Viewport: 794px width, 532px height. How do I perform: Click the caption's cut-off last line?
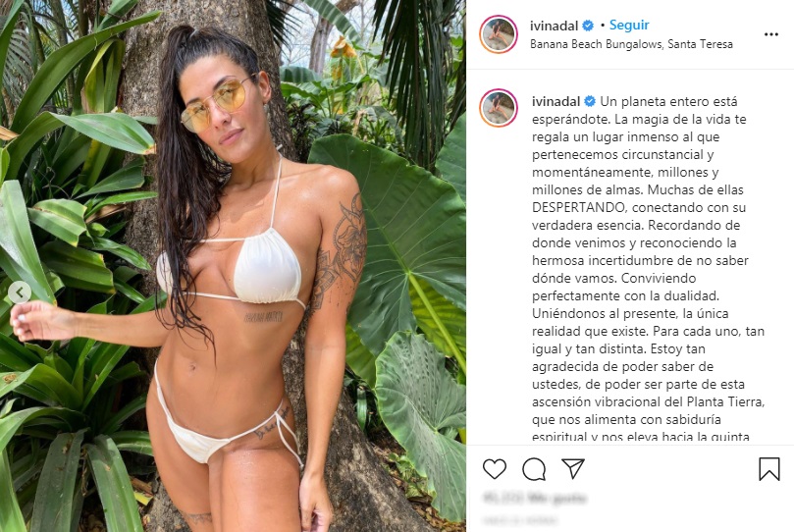[641, 437]
